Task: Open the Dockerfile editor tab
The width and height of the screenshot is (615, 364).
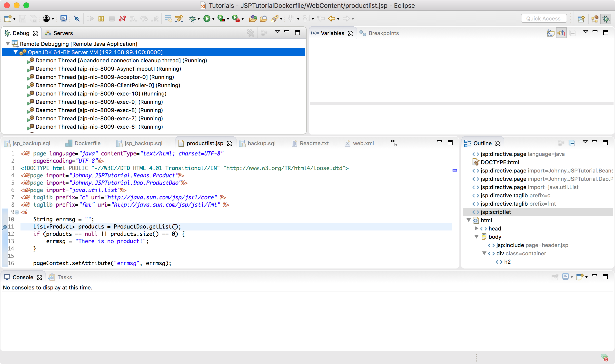Action: coord(83,143)
